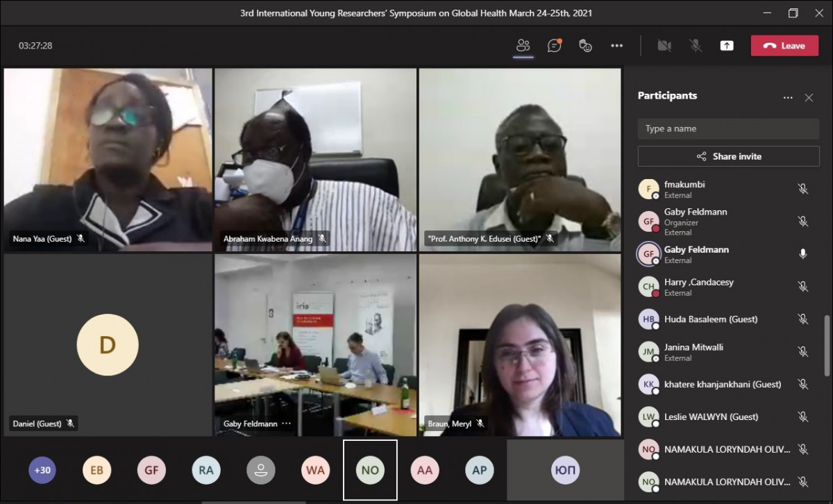Click the Type a name search field
Viewport: 833px width, 504px height.
pos(728,128)
